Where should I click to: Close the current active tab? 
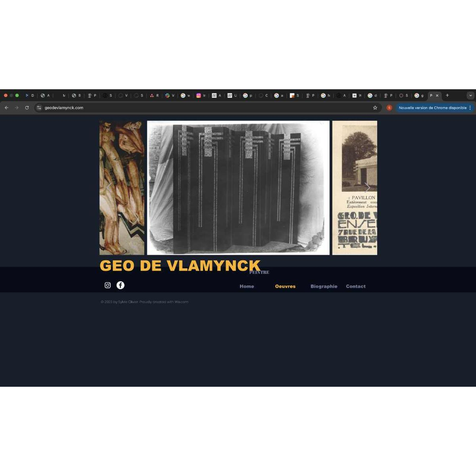tap(437, 96)
